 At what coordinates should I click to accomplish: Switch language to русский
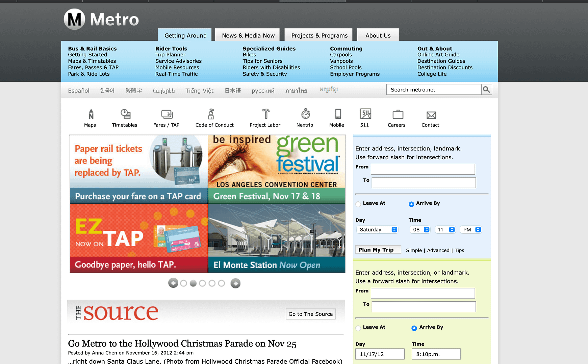pos(263,90)
